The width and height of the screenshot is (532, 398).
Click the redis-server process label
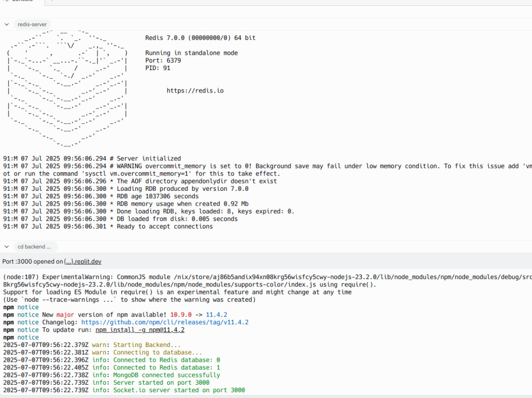coord(32,24)
